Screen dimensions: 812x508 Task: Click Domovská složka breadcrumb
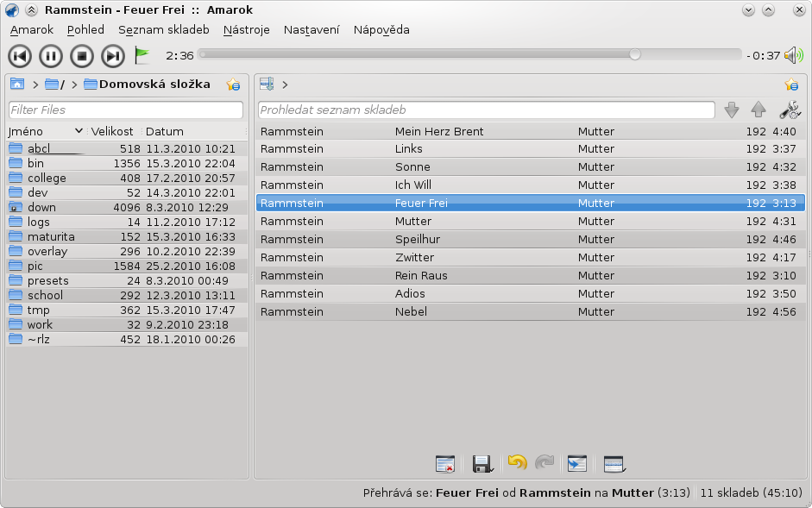[154, 85]
